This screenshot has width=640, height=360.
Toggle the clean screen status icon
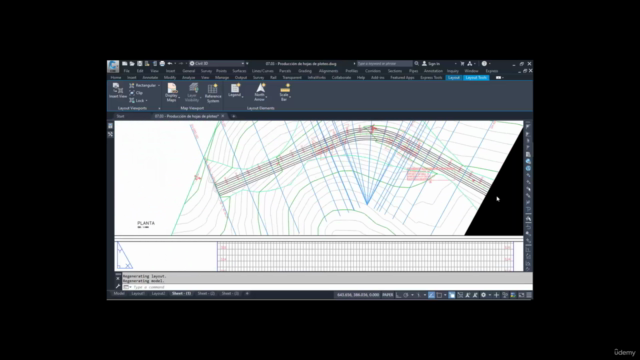pyautogui.click(x=521, y=295)
